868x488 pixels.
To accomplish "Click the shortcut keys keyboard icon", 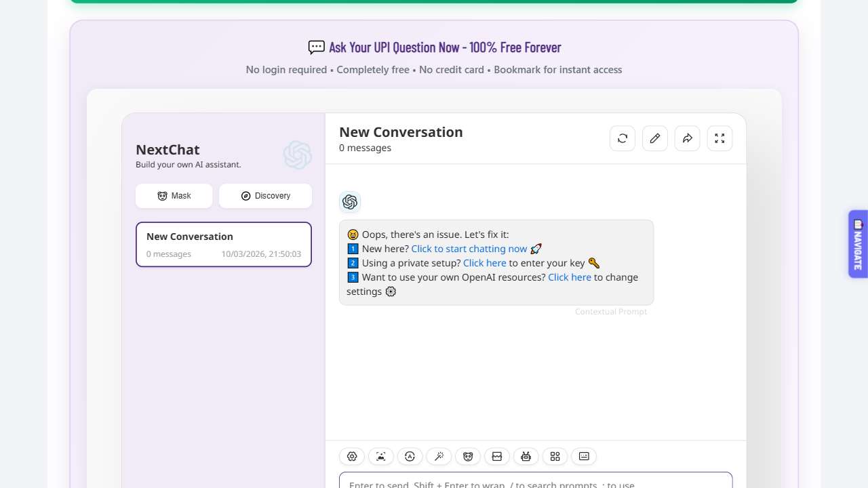I will pos(584,457).
